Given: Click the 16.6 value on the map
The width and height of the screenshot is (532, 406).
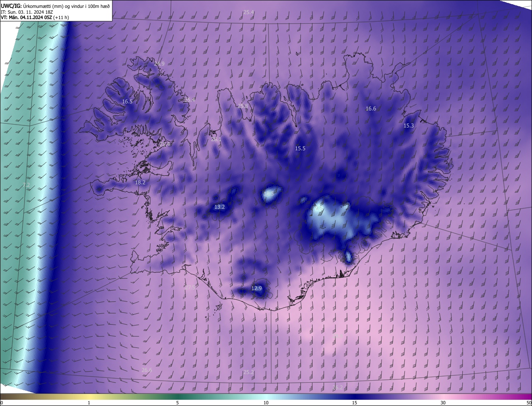Looking at the screenshot, I should coord(371,109).
